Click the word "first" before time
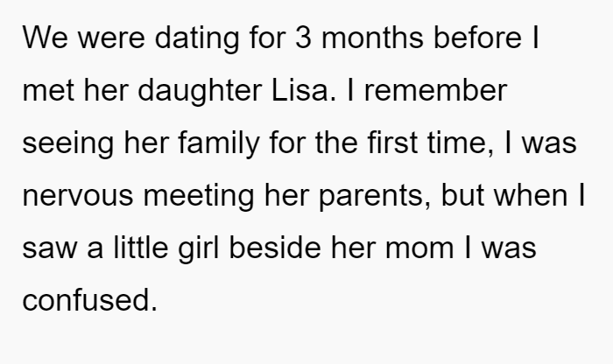Image resolution: width=613 pixels, height=364 pixels. (x=392, y=142)
